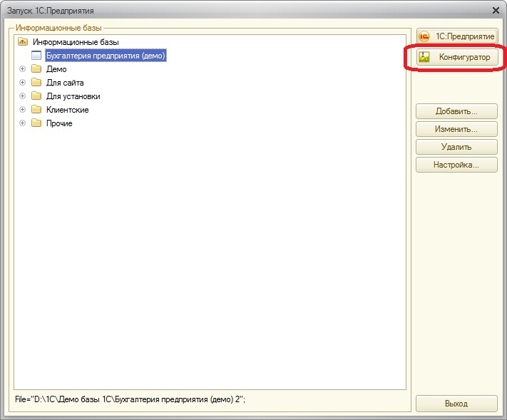Image resolution: width=507 pixels, height=420 pixels.
Task: Click the Прочие folder icon
Action: (36, 123)
